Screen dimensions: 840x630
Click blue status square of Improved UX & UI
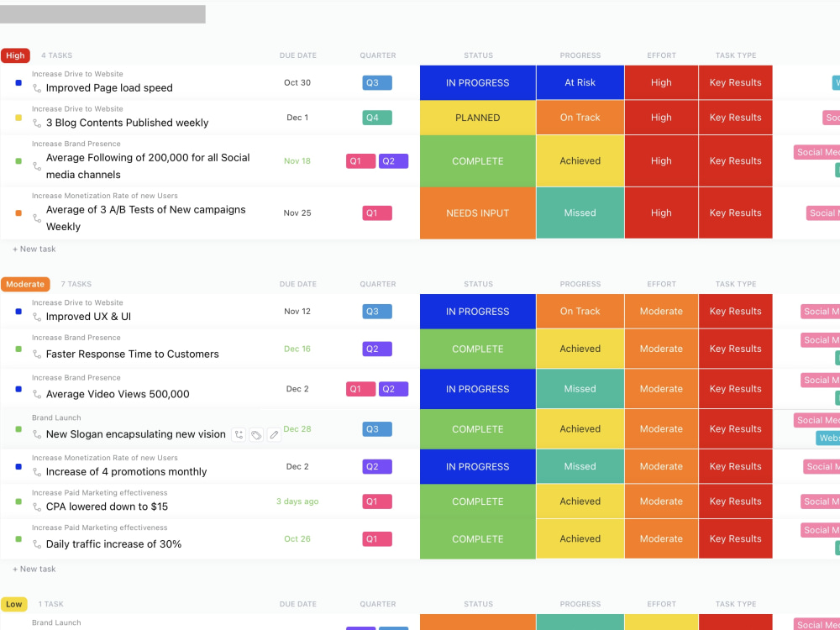[x=18, y=312]
